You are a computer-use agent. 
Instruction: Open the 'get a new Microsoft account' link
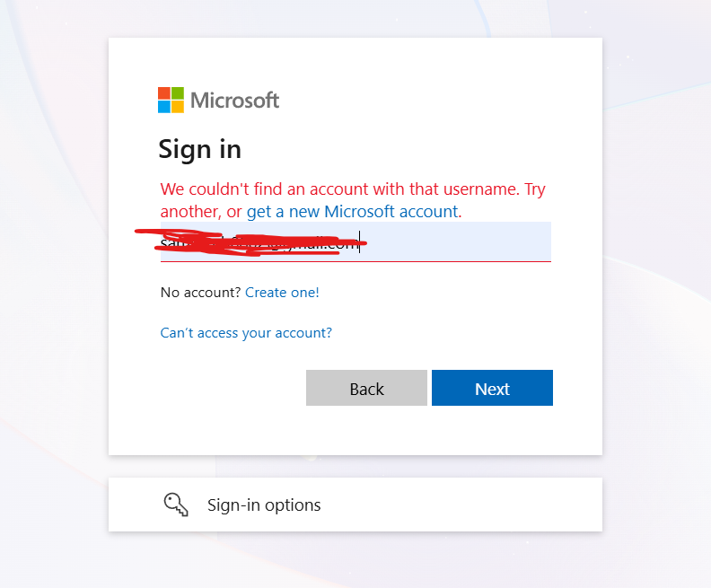click(x=353, y=212)
